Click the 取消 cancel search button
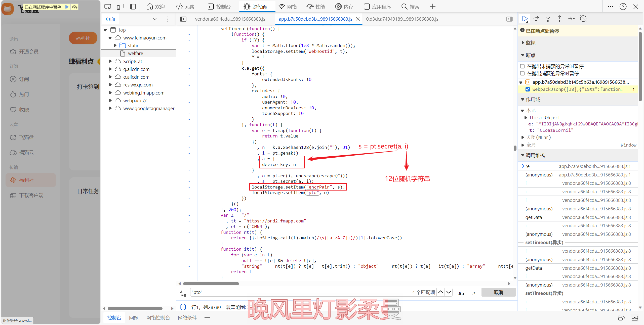The width and height of the screenshot is (644, 325). (498, 292)
